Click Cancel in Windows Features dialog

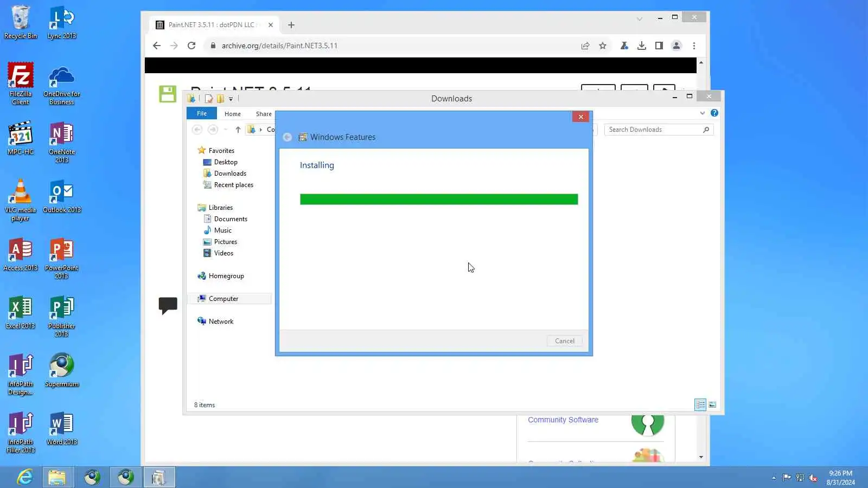(565, 341)
